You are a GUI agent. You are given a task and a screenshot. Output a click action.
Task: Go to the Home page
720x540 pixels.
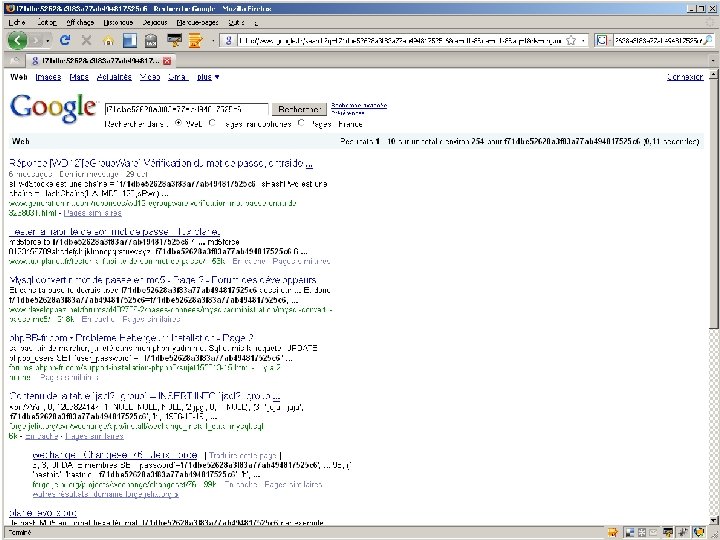(x=108, y=41)
